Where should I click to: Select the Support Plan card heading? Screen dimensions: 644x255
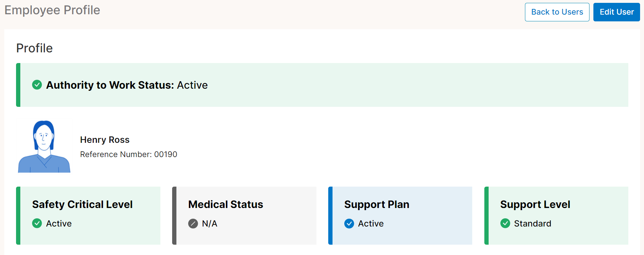[x=377, y=204]
